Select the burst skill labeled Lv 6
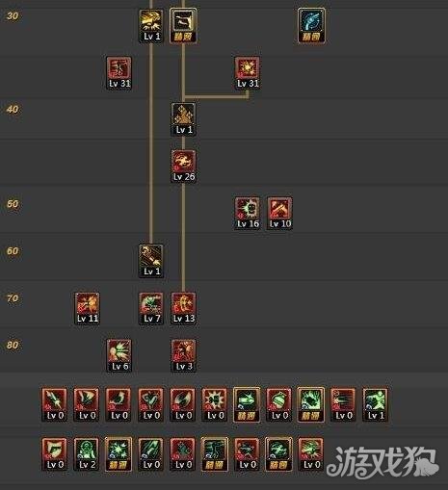The width and height of the screenshot is (448, 490). [119, 355]
